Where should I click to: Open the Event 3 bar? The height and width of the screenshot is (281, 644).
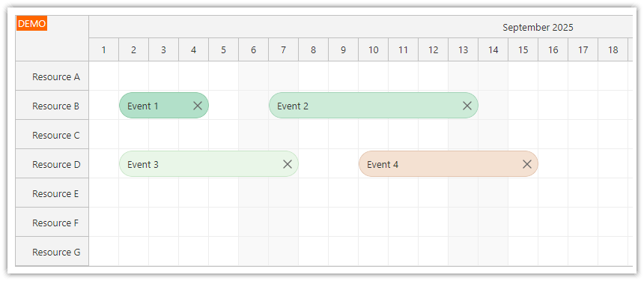[x=209, y=164]
